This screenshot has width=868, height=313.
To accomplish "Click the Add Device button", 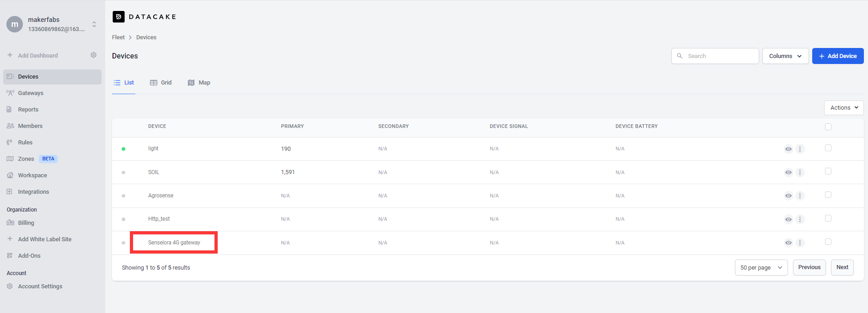I will (838, 56).
